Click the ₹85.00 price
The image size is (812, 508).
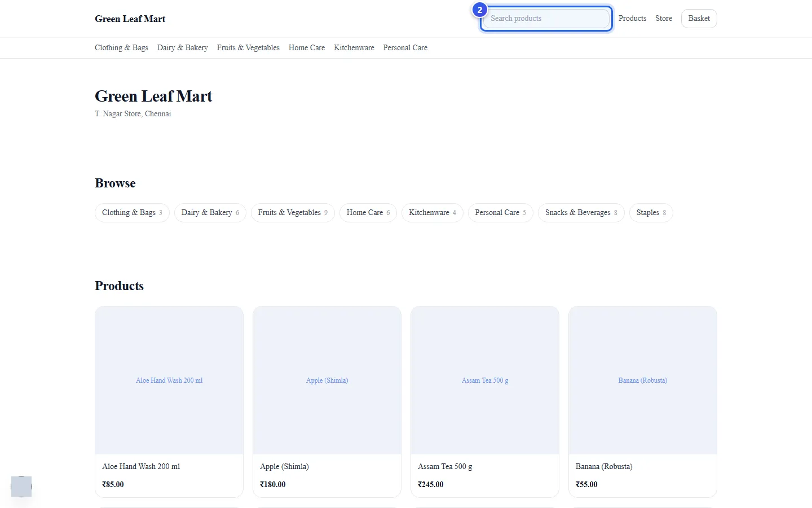(113, 485)
